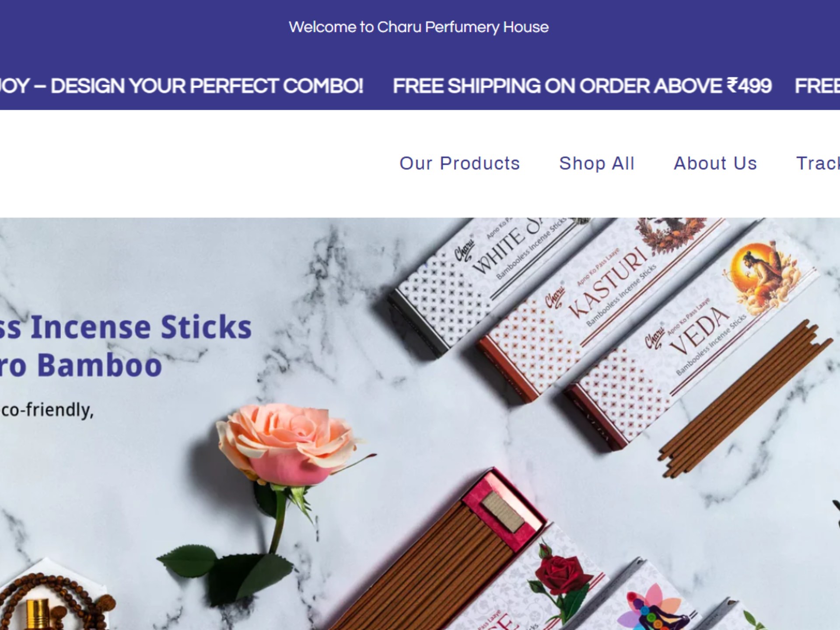This screenshot has height=630, width=840.
Task: Go to the Shop All page
Action: tap(597, 163)
